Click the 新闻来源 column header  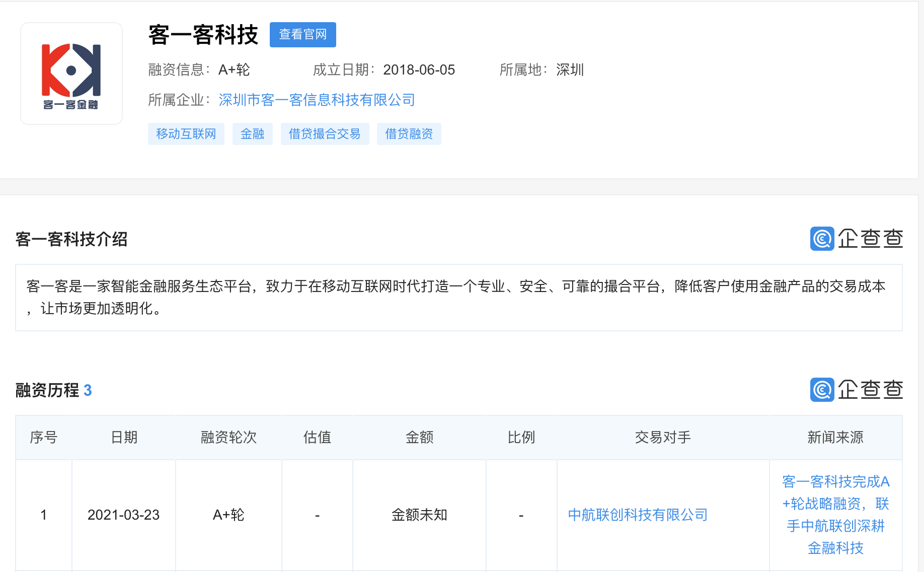pos(836,437)
